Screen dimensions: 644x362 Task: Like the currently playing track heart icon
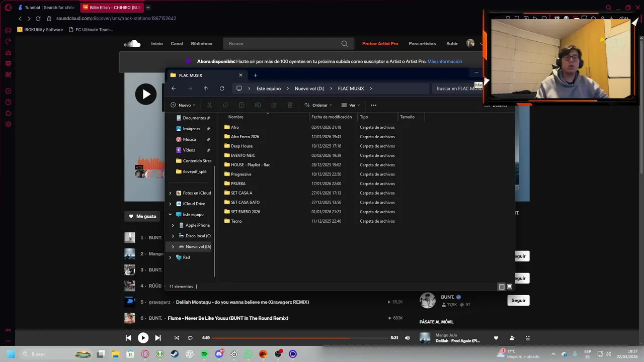tap(496, 338)
